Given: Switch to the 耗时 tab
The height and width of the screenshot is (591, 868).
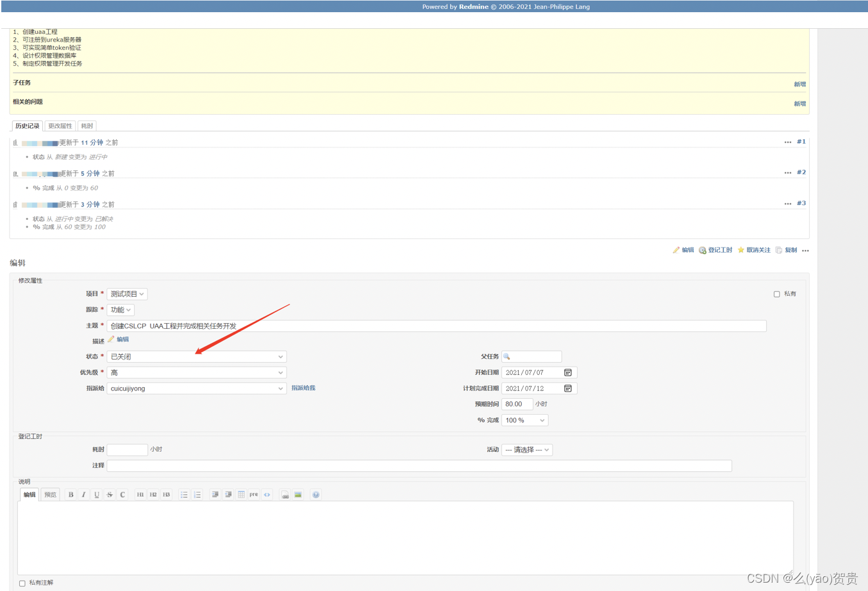Looking at the screenshot, I should tap(87, 126).
